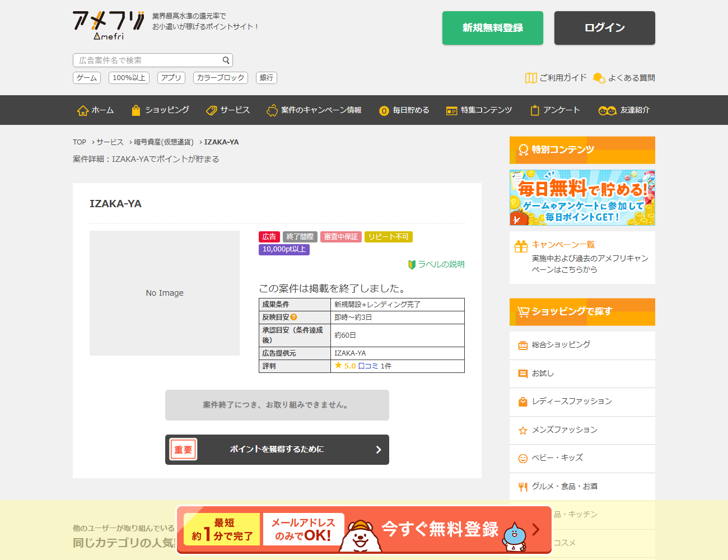This screenshot has height=560, width=728.
Task: Click the shopping bag icon in navigation
Action: 136,110
